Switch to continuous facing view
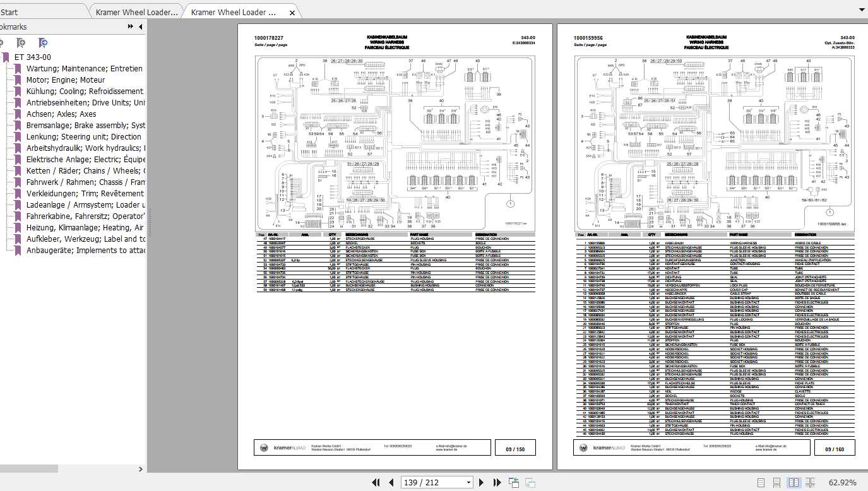Image resolution: width=868 pixels, height=491 pixels. pos(810,483)
